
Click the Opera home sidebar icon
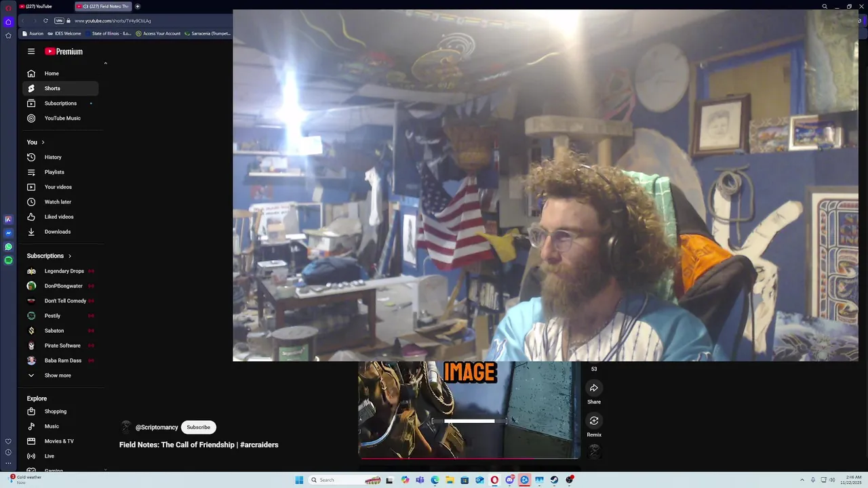[x=8, y=22]
